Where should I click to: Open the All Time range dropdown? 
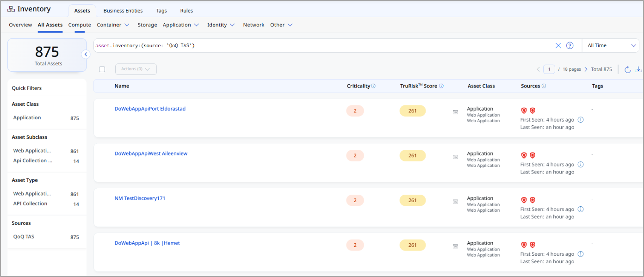610,45
